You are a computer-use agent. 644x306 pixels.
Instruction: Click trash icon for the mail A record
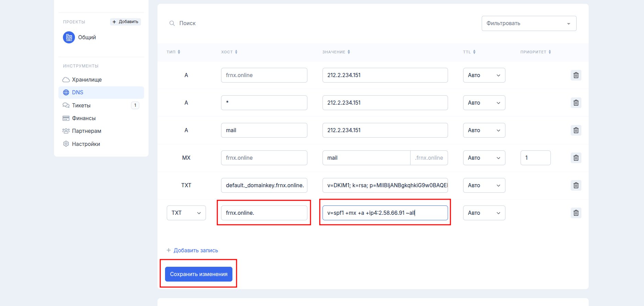[576, 130]
